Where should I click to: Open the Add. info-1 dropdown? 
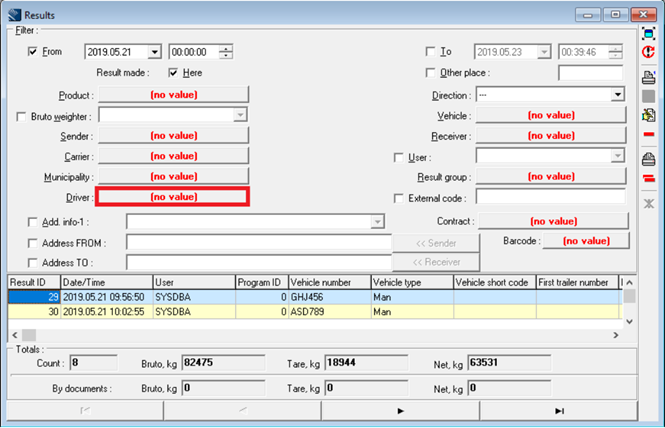click(377, 221)
